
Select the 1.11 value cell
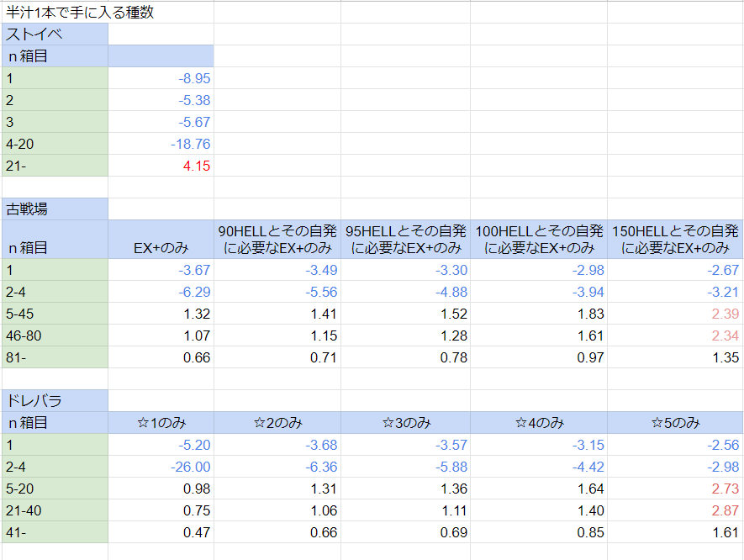click(x=405, y=510)
